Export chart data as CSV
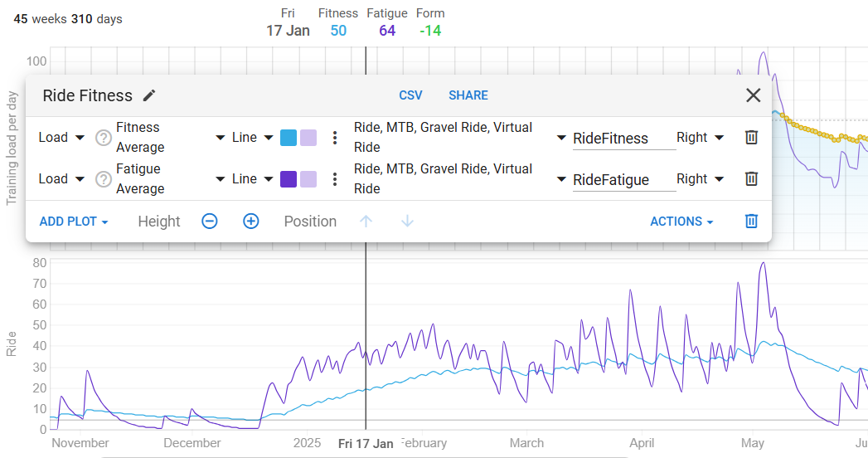 coord(410,95)
